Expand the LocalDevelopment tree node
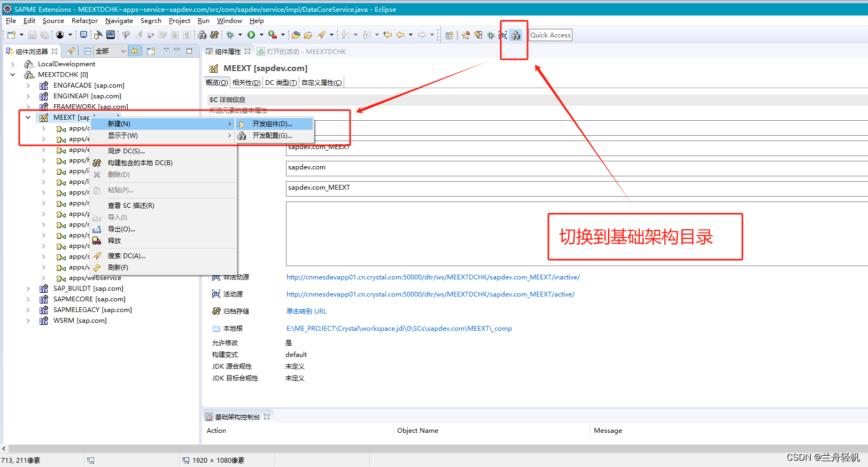868x467 pixels. 13,64
